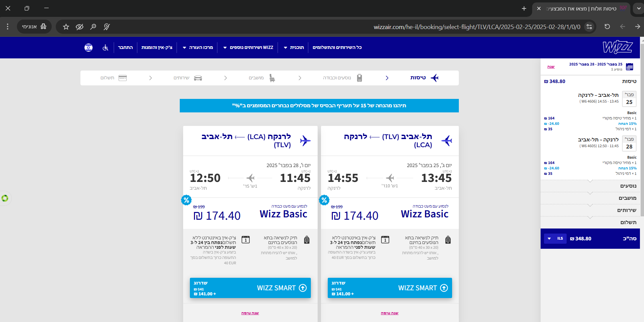Select the נוסעים וכבודה booking step
The width and height of the screenshot is (644, 322).
pyautogui.click(x=342, y=78)
